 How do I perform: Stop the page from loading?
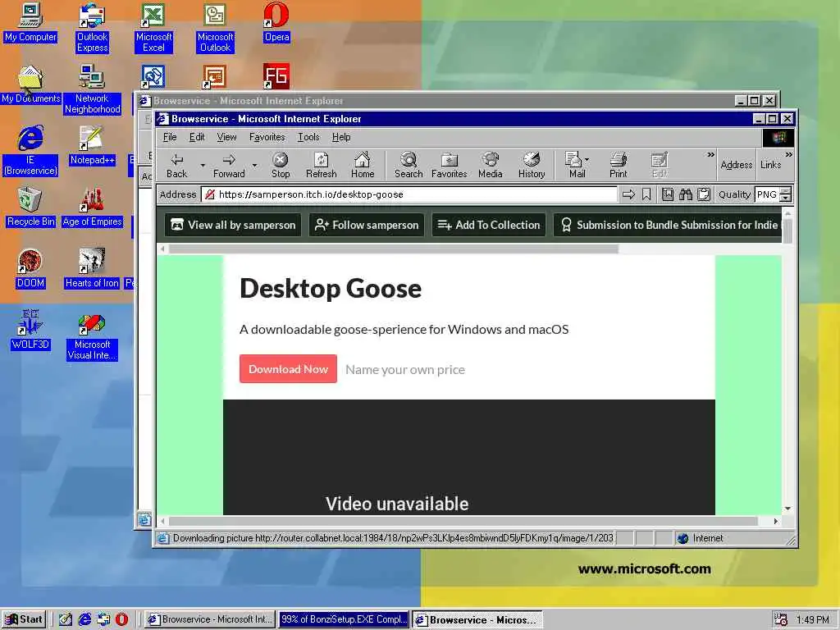click(x=281, y=165)
